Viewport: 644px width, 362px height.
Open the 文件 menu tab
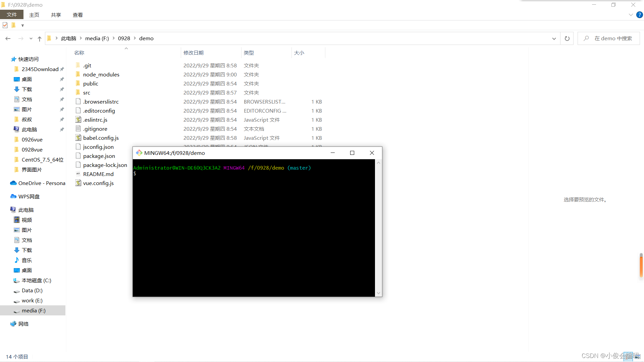pos(12,14)
